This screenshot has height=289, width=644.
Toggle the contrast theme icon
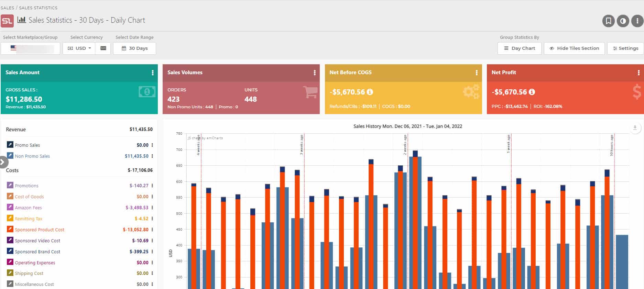pos(623,21)
